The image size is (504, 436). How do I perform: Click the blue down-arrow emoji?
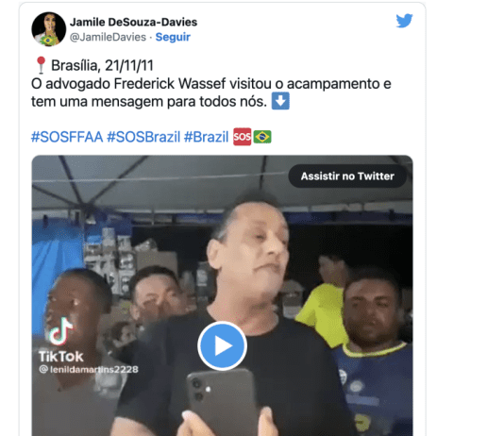coord(280,101)
